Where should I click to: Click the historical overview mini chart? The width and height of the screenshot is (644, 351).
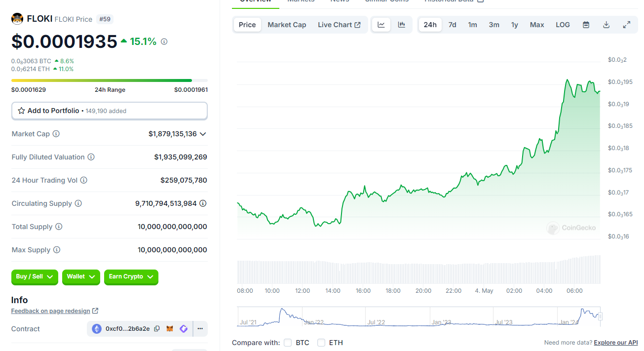(x=418, y=316)
